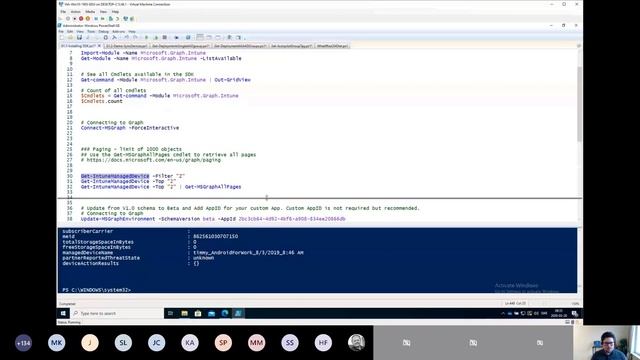Image resolution: width=640 pixels, height=360 pixels.
Task: Click Start PowerShell.exe icon in ISE toolbar
Action: pyautogui.click(x=188, y=38)
